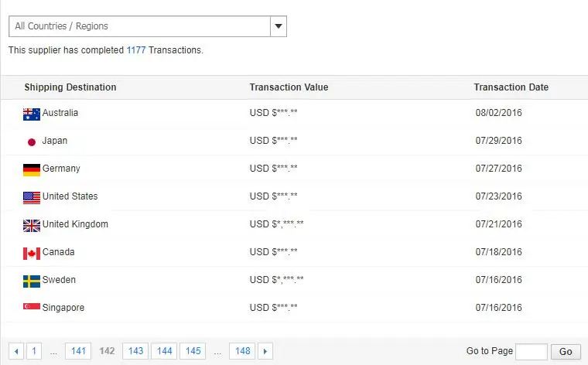
Task: Click the United States flag icon
Action: (32, 197)
